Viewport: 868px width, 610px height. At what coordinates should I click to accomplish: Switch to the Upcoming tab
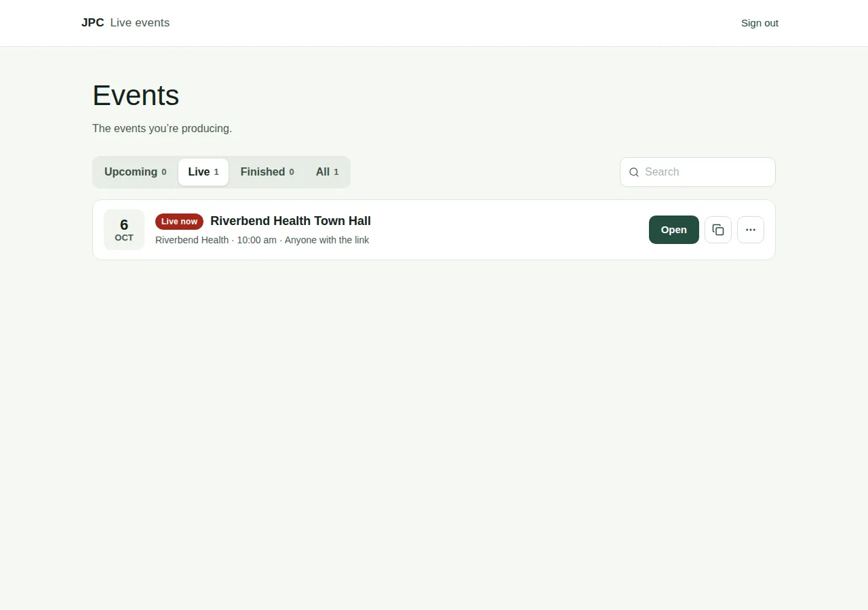[136, 172]
